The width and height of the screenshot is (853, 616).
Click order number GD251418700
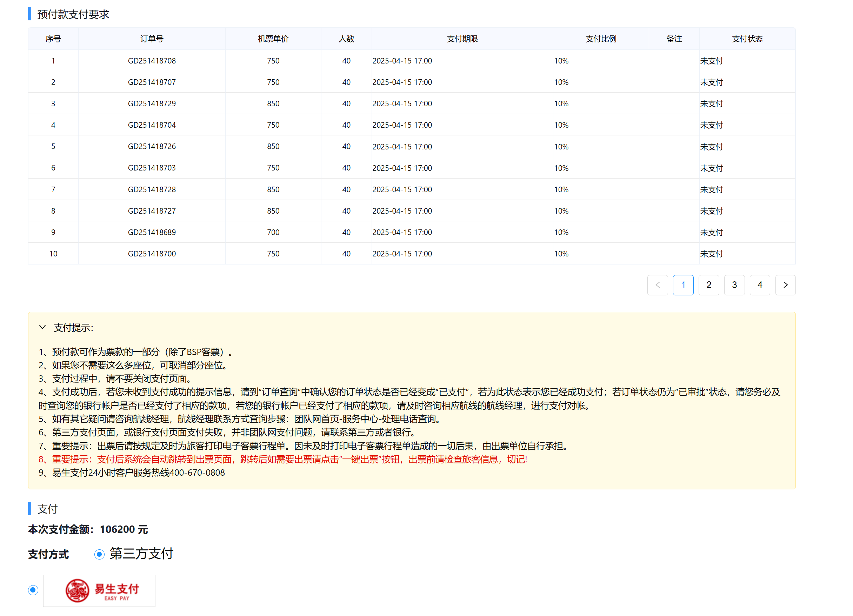pyautogui.click(x=152, y=254)
